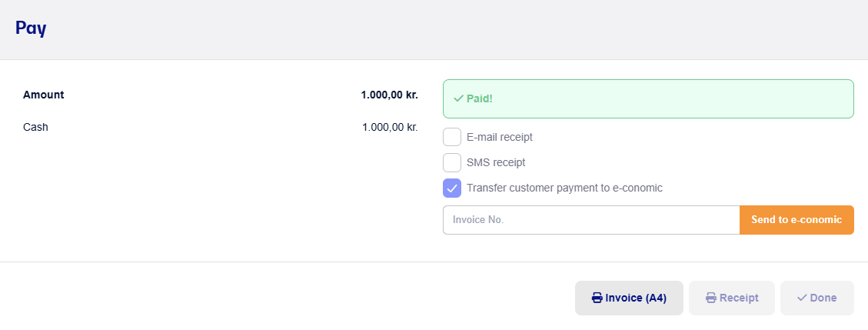Click the Cash payment row label
Screen dimensions: 868x330
coord(36,128)
